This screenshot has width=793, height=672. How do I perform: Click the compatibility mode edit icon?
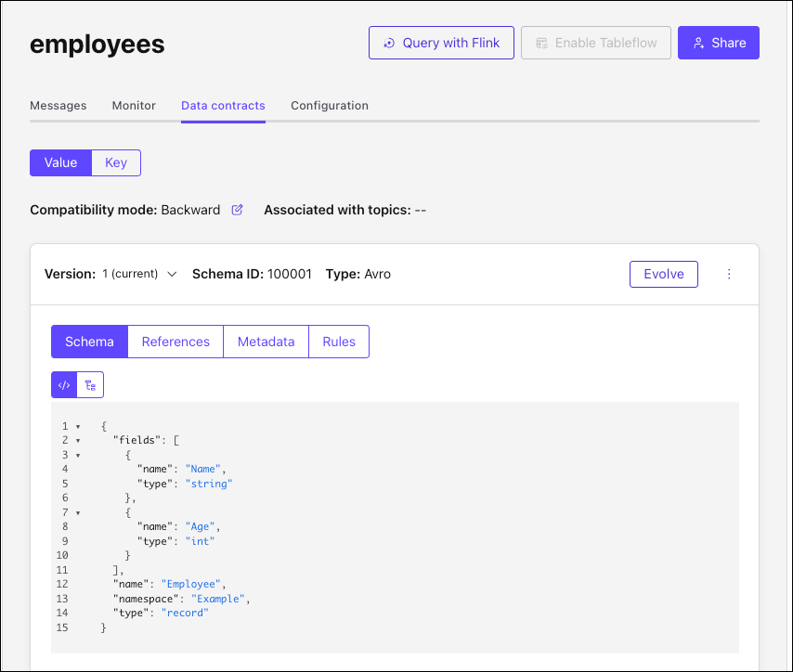(x=237, y=210)
